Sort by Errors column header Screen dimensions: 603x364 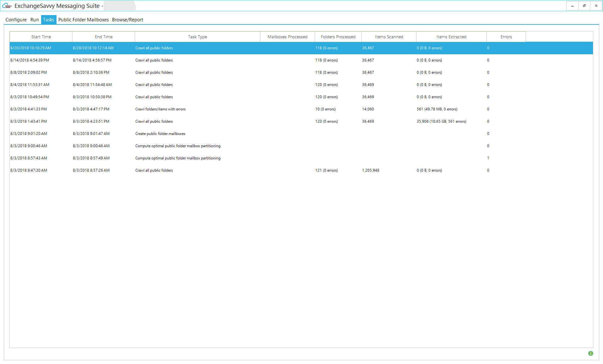[x=506, y=37]
